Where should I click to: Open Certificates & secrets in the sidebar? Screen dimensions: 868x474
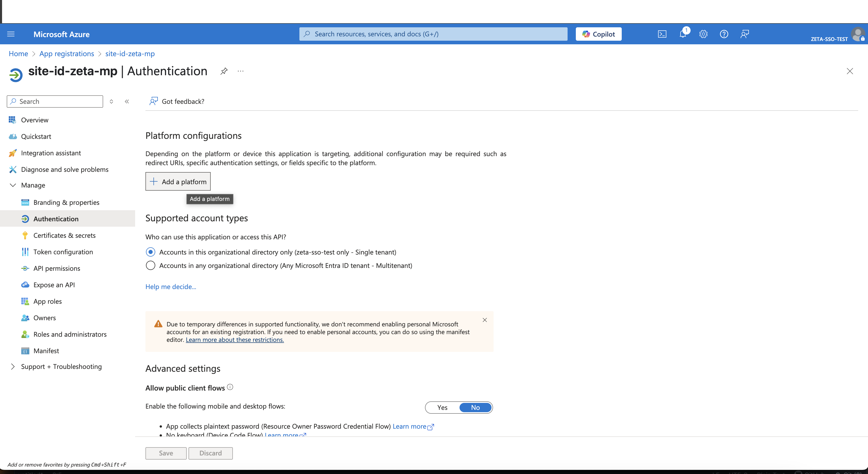pos(64,235)
